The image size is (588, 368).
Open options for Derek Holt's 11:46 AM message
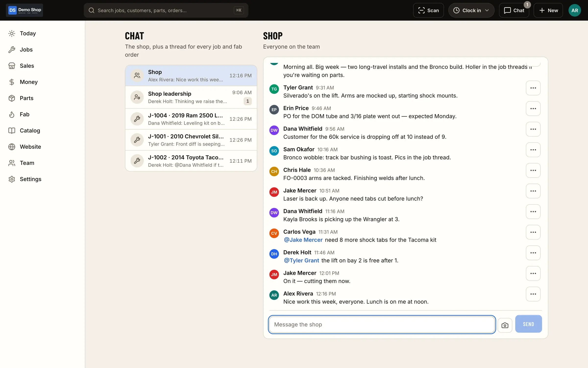533,253
